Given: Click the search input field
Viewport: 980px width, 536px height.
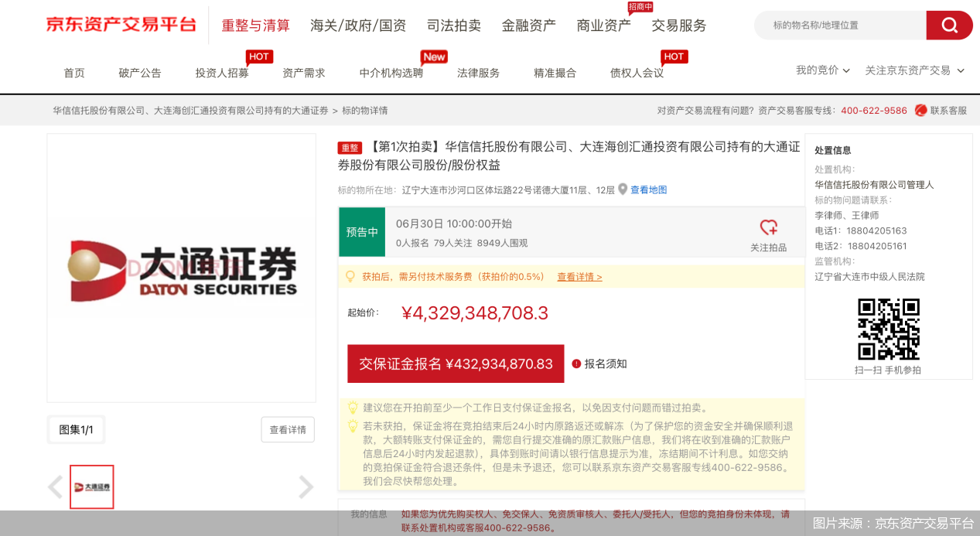Looking at the screenshot, I should pyautogui.click(x=840, y=26).
